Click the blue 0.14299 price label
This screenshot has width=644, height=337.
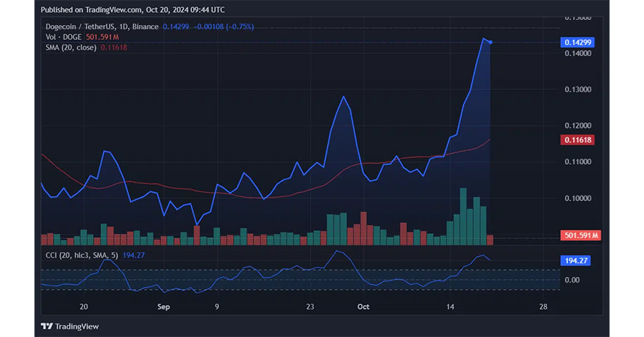point(577,42)
